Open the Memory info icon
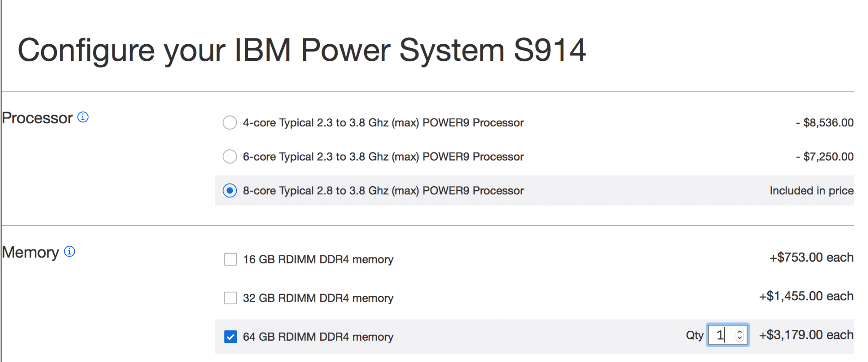The height and width of the screenshot is (362, 868). pyautogui.click(x=69, y=251)
